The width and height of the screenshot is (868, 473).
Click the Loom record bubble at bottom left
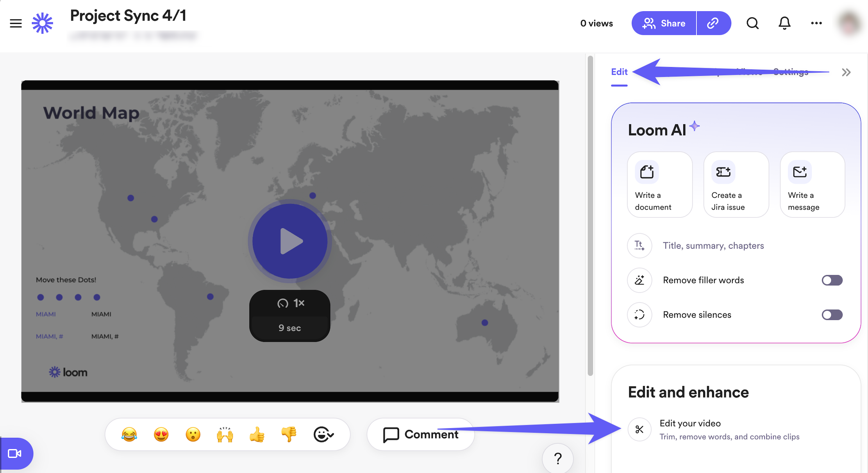click(x=15, y=454)
